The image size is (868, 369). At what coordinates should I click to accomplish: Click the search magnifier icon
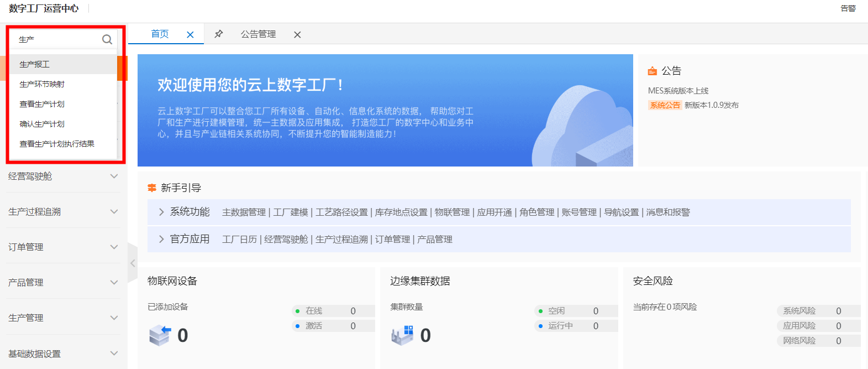tap(107, 39)
